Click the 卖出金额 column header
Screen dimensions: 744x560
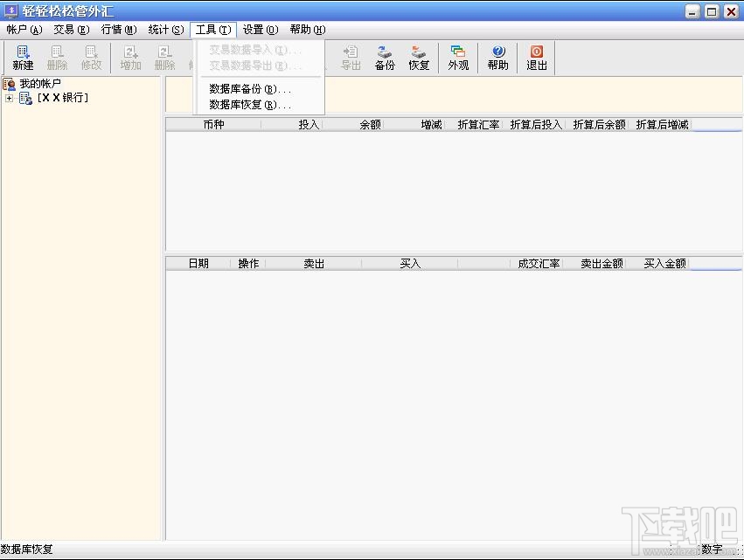(x=595, y=264)
